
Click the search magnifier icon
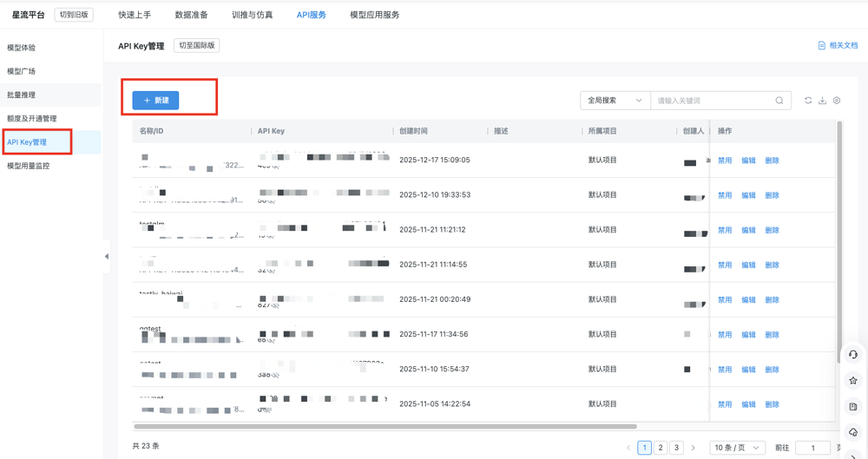(779, 101)
